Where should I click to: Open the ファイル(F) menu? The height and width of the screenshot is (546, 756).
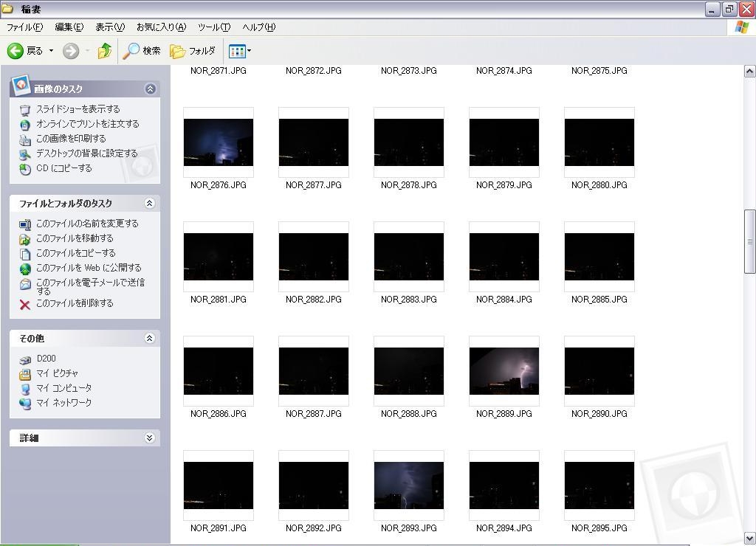pos(24,27)
